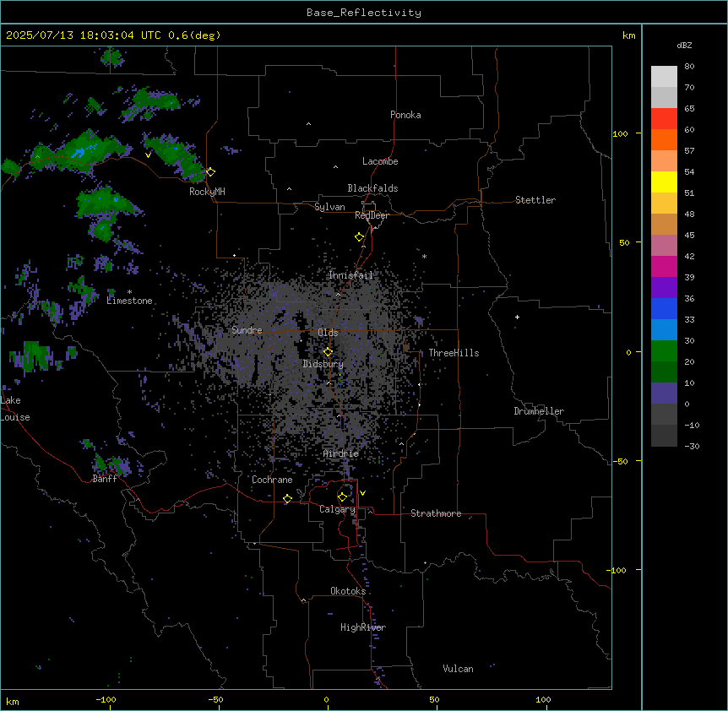
Task: Click the RedDeer city label
Action: pyautogui.click(x=372, y=215)
